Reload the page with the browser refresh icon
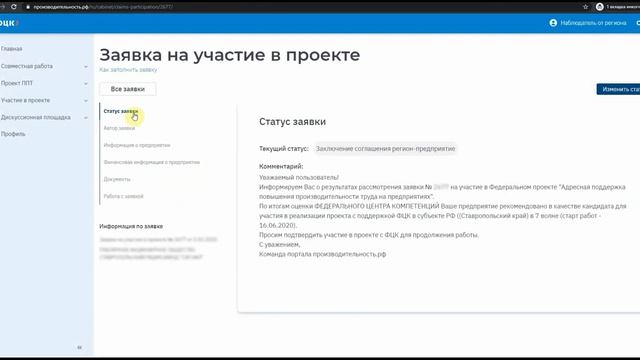The height and width of the screenshot is (360, 640). (14, 7)
